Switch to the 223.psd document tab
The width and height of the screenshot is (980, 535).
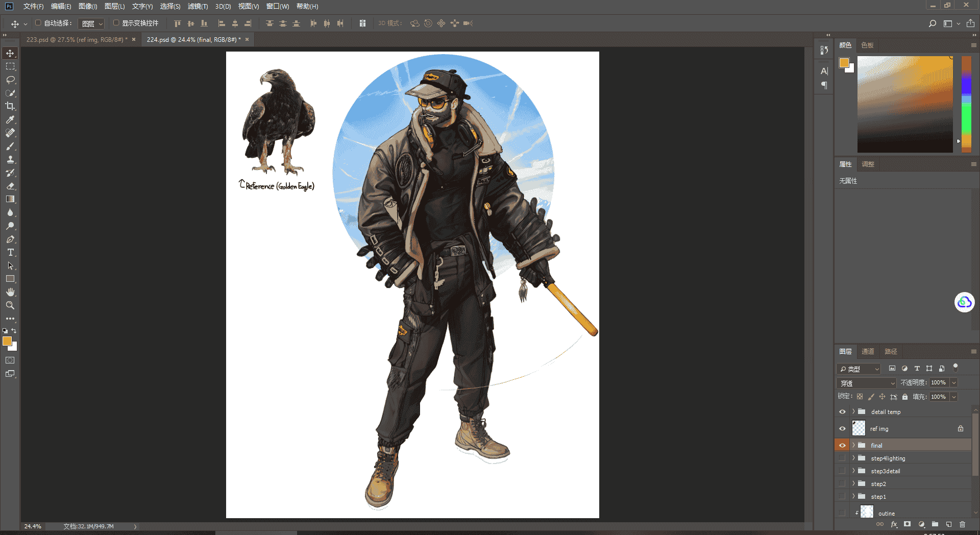coord(77,39)
